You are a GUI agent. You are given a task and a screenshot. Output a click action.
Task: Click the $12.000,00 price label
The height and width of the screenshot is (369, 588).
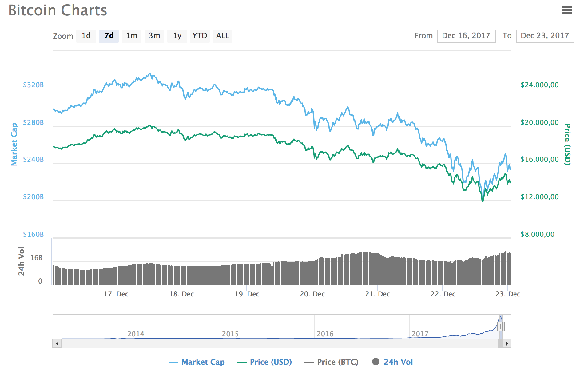(x=540, y=197)
